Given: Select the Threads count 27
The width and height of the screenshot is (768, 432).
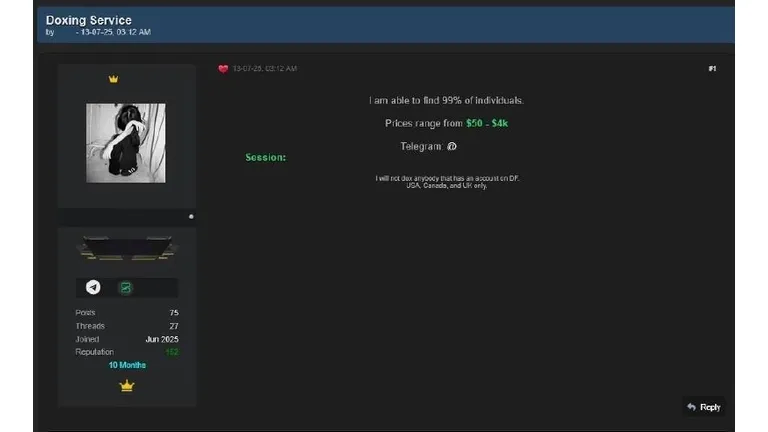Looking at the screenshot, I should (174, 326).
